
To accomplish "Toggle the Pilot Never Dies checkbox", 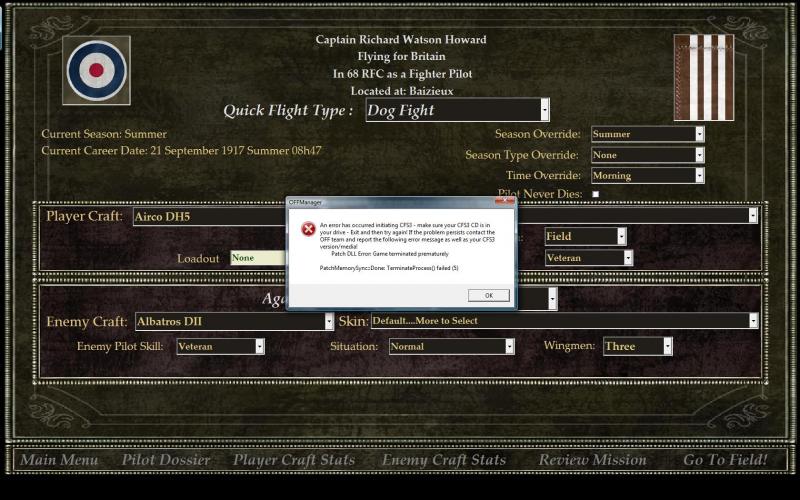I will (595, 194).
